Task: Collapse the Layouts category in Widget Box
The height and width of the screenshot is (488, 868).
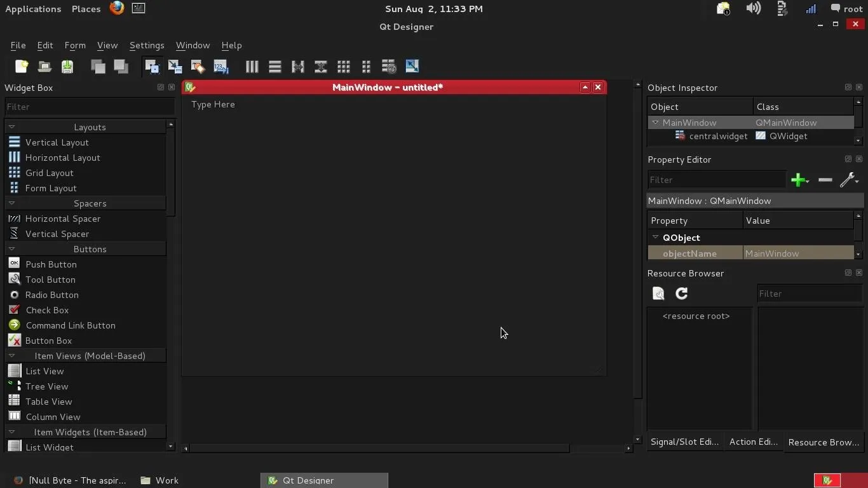Action: (11, 127)
